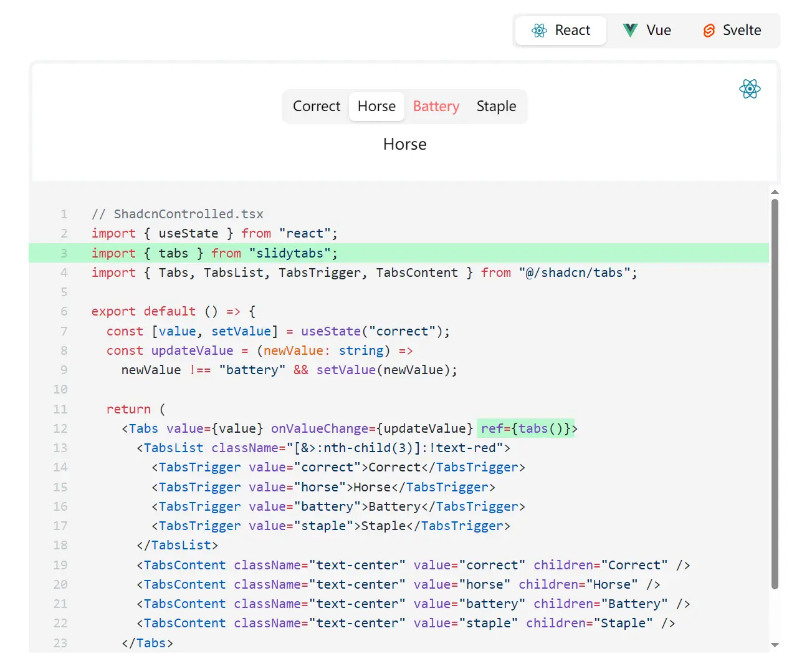Image resolution: width=812 pixels, height=666 pixels.
Task: Switch to the Vue framework tab
Action: click(647, 29)
